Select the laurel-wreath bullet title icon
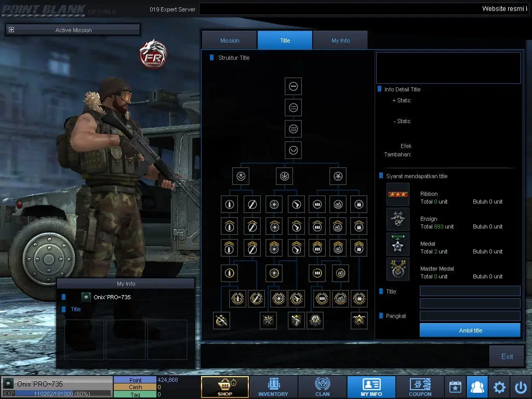The width and height of the screenshot is (532, 399). (237, 299)
